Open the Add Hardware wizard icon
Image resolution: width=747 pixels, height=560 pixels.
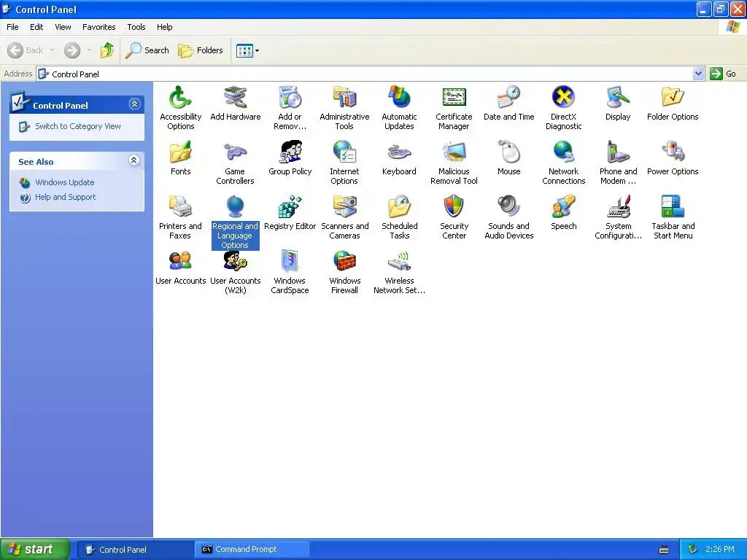pyautogui.click(x=236, y=104)
